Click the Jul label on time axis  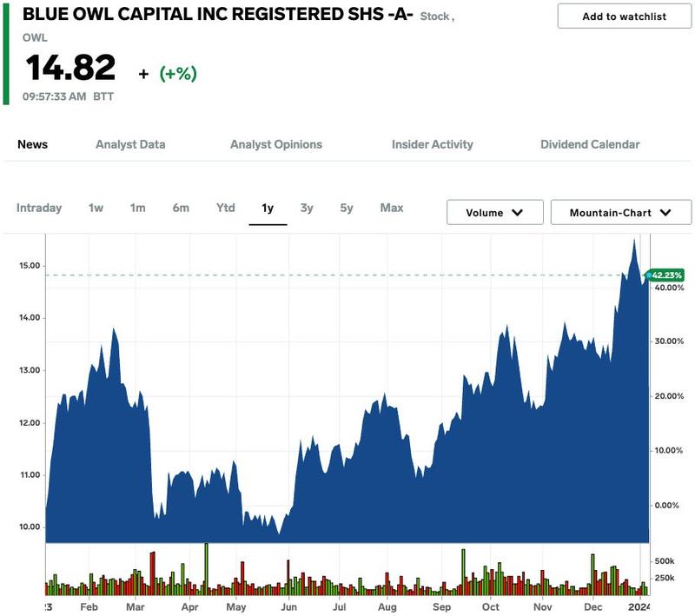tap(339, 606)
